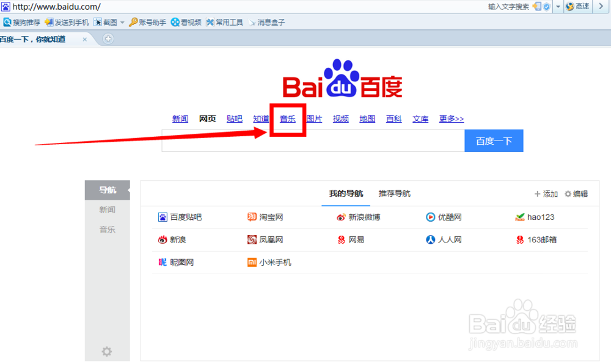Image resolution: width=611 pixels, height=364 pixels.
Task: Select 新闻 in left sidebar
Action: coord(107,210)
